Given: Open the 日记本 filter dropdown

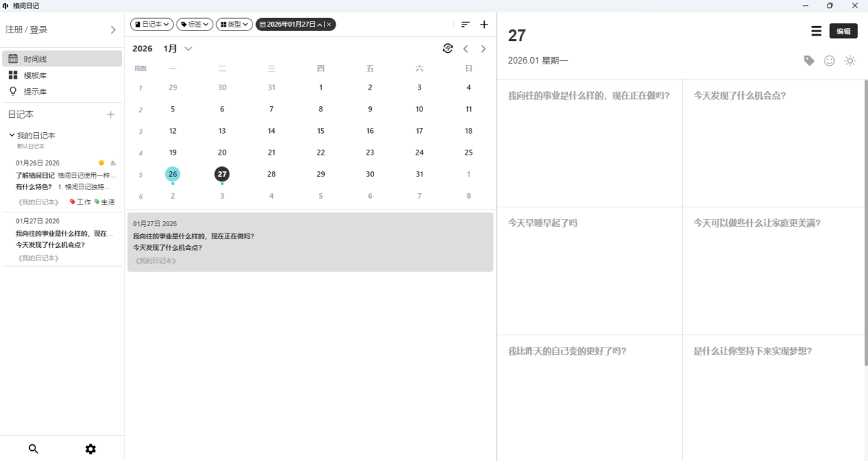Looking at the screenshot, I should [x=152, y=25].
